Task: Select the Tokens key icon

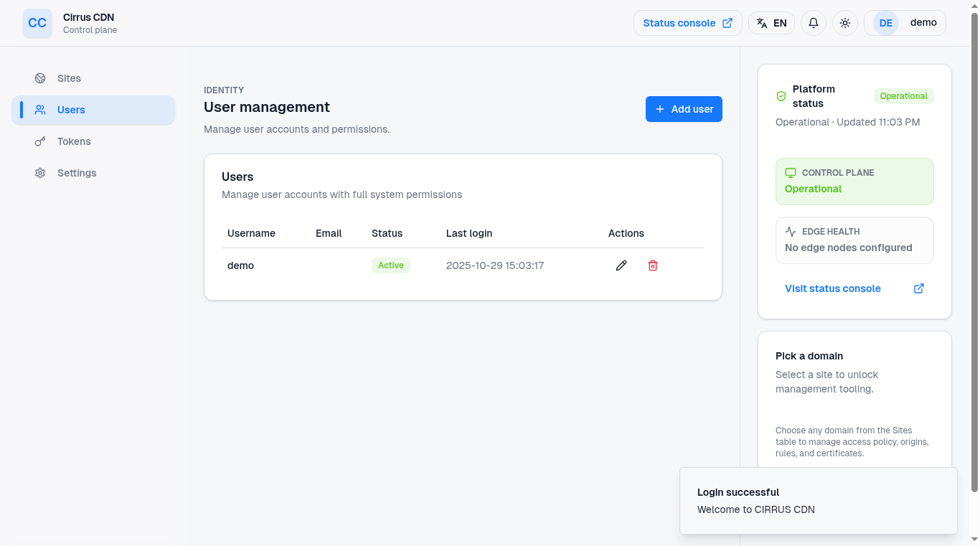Action: pos(40,141)
